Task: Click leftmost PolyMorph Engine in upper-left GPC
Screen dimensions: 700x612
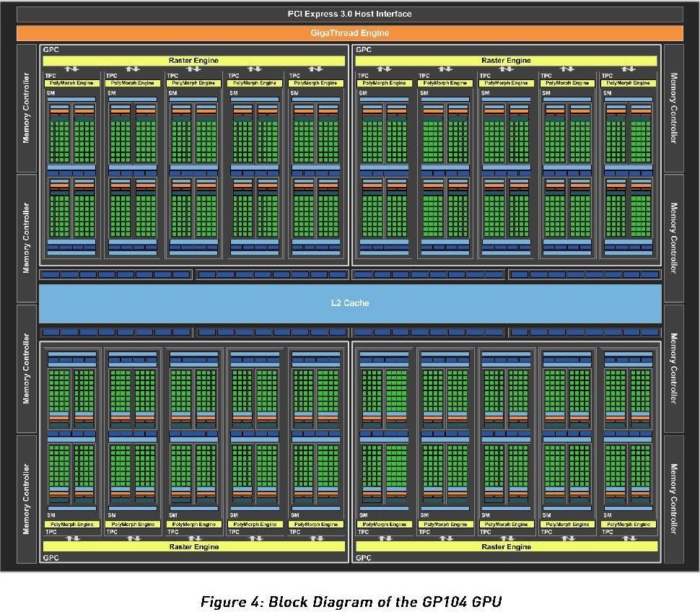Action: [x=71, y=83]
